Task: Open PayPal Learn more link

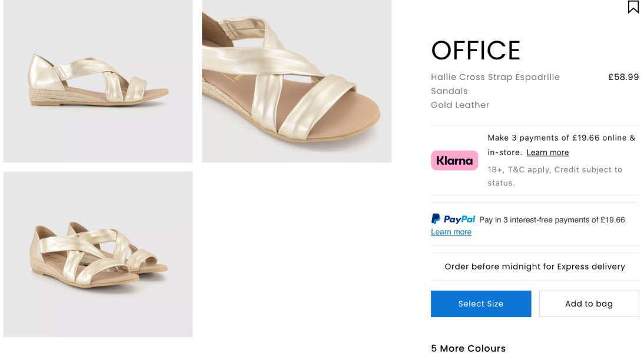Action: [451, 232]
